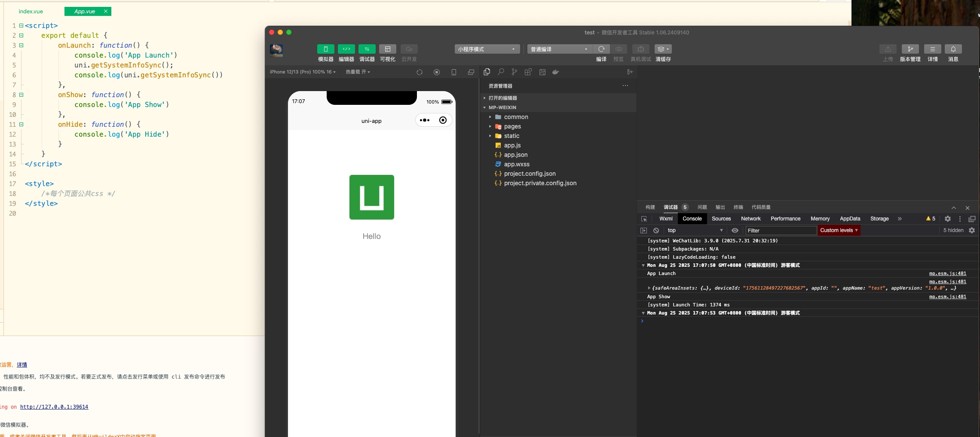Clear console with the block icon
This screenshot has width=980, height=437.
click(656, 230)
